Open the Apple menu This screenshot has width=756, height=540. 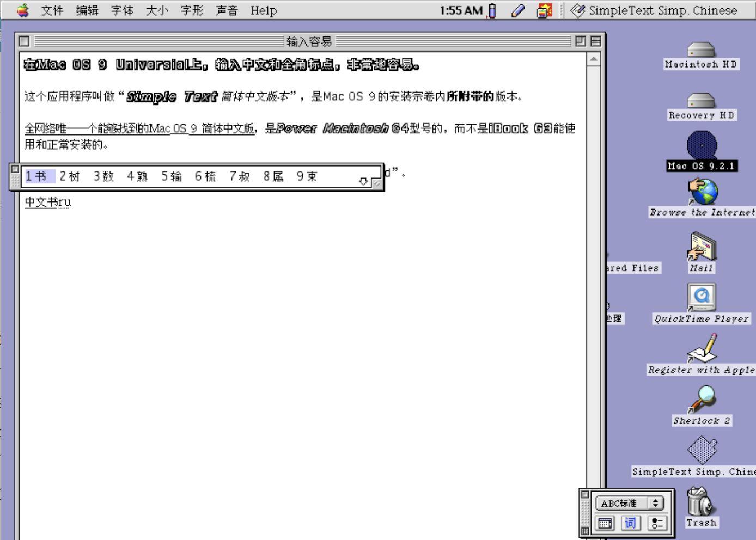[23, 10]
